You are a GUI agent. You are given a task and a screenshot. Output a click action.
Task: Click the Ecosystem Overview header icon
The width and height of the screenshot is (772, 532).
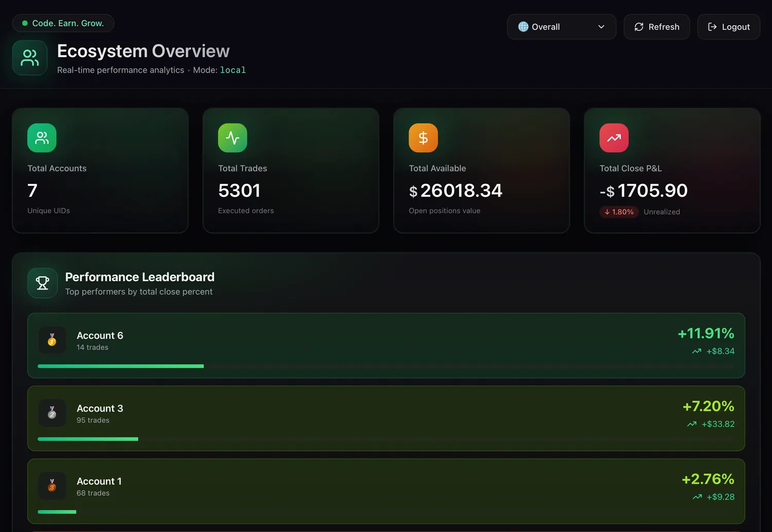click(x=29, y=57)
